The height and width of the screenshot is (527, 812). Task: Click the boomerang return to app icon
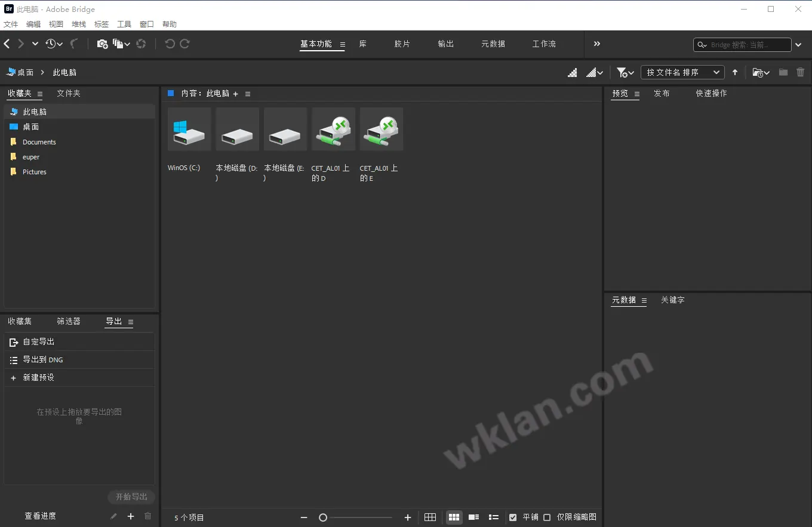[75, 44]
